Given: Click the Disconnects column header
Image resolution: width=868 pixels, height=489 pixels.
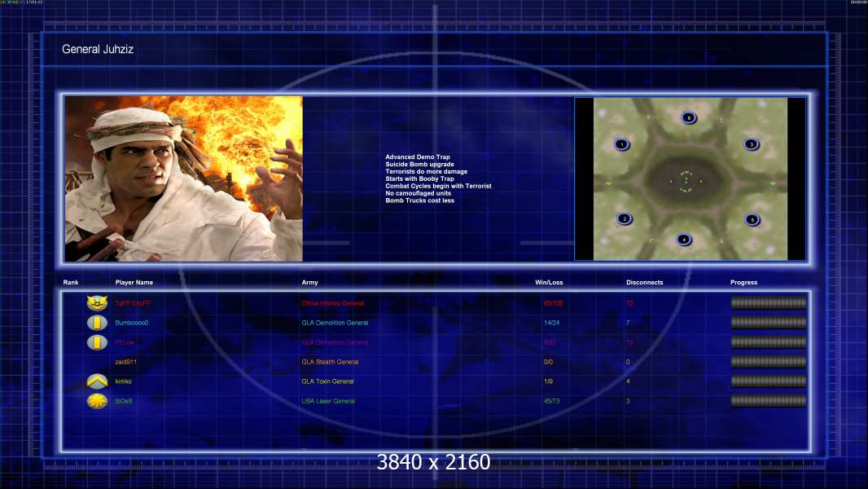Looking at the screenshot, I should [x=644, y=283].
